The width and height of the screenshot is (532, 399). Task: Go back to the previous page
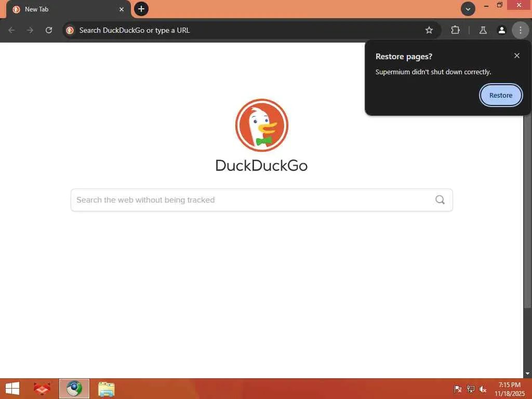point(11,30)
